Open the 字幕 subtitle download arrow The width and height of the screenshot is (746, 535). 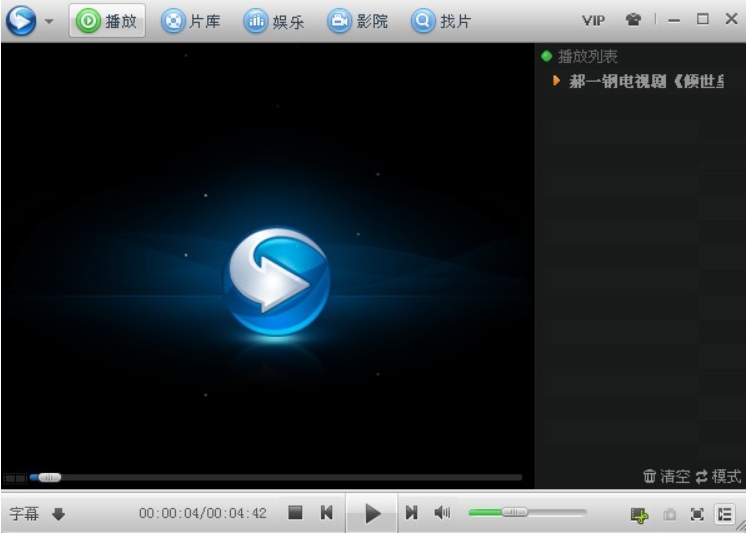[58, 514]
